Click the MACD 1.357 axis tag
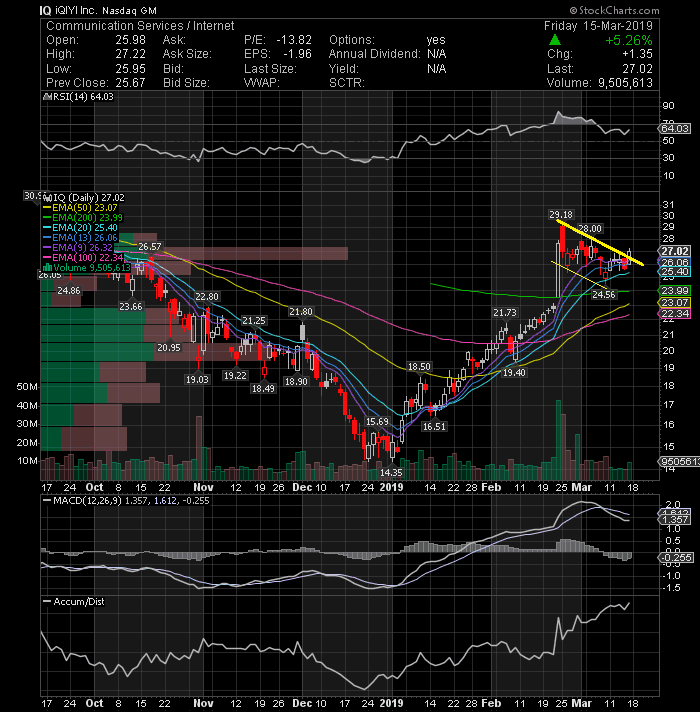This screenshot has height=712, width=700. coord(675,519)
